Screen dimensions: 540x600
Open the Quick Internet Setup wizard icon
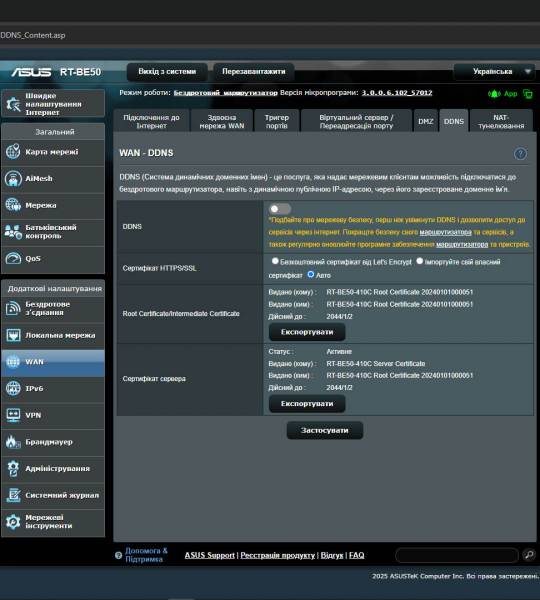[x=13, y=104]
